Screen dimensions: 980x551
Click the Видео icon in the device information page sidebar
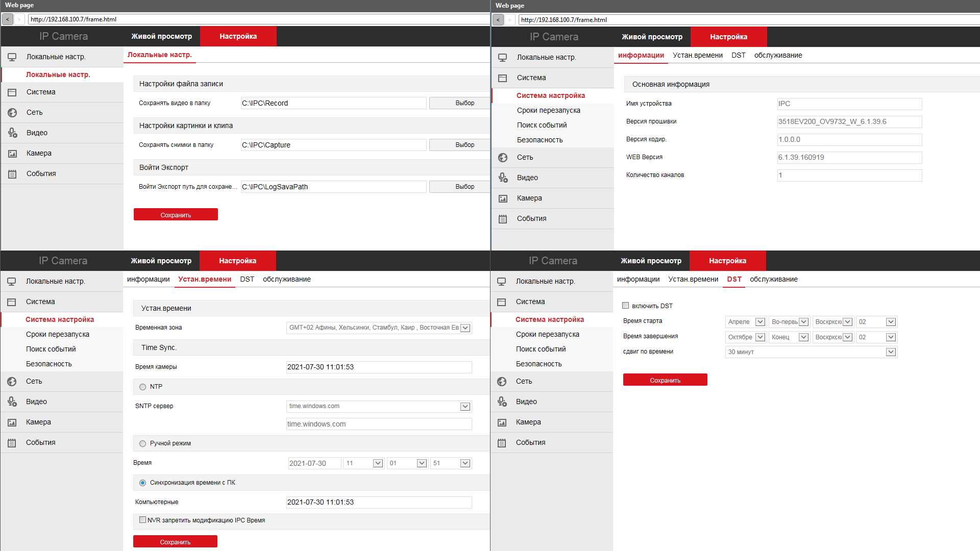[x=503, y=178]
